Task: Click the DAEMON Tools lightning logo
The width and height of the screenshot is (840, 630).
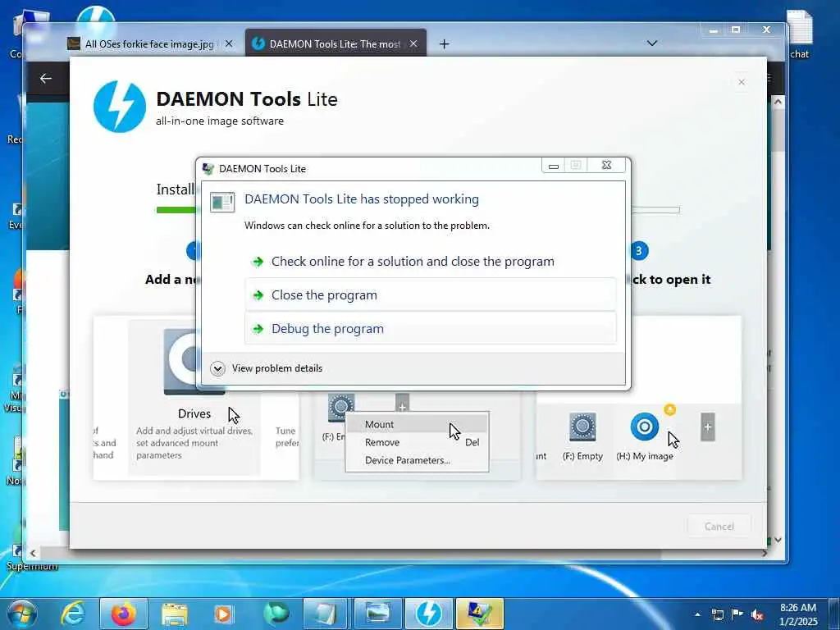Action: (x=120, y=106)
